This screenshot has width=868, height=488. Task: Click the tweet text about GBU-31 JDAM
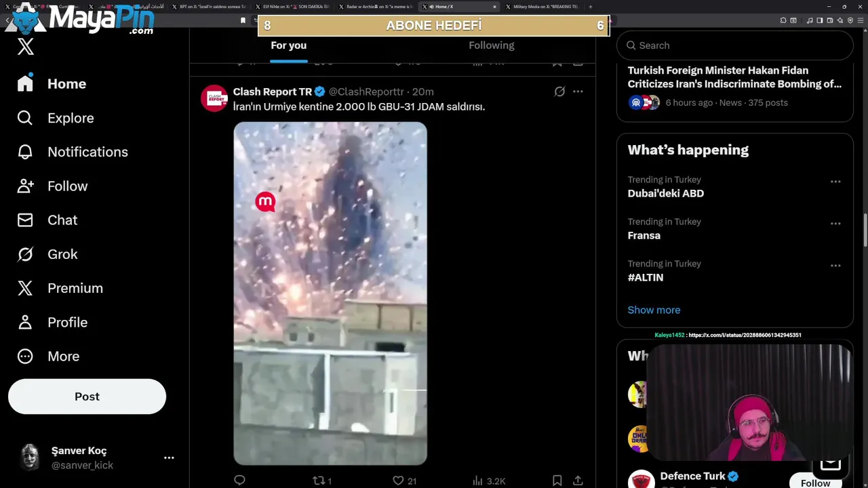click(359, 106)
